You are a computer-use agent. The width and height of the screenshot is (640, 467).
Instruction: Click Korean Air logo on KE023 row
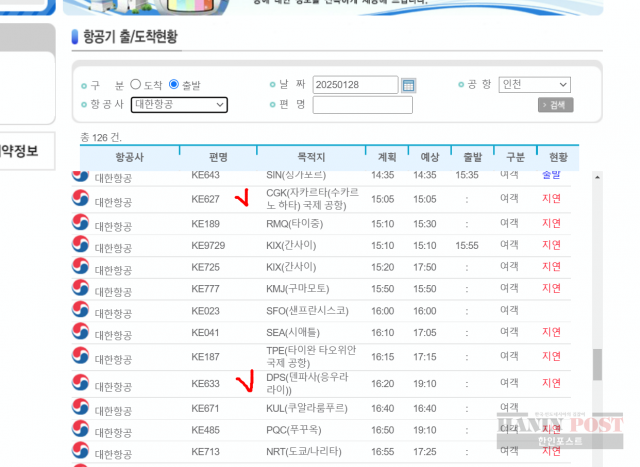click(x=81, y=311)
